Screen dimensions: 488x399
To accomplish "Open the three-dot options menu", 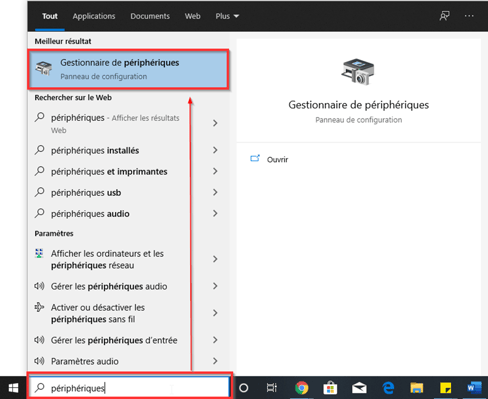I will (469, 16).
